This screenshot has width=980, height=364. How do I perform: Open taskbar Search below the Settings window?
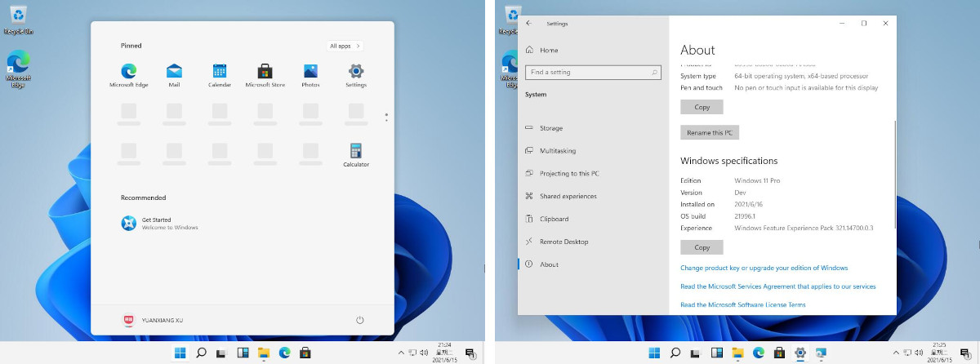(675, 353)
